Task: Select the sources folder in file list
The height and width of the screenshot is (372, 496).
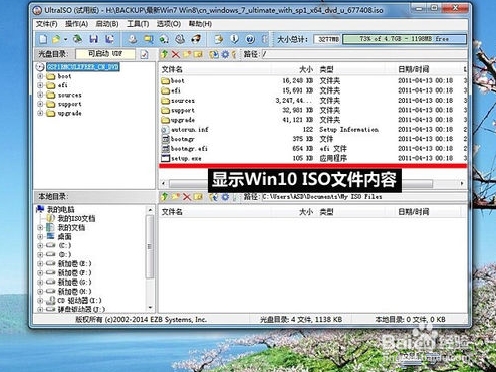Action: coord(312,101)
